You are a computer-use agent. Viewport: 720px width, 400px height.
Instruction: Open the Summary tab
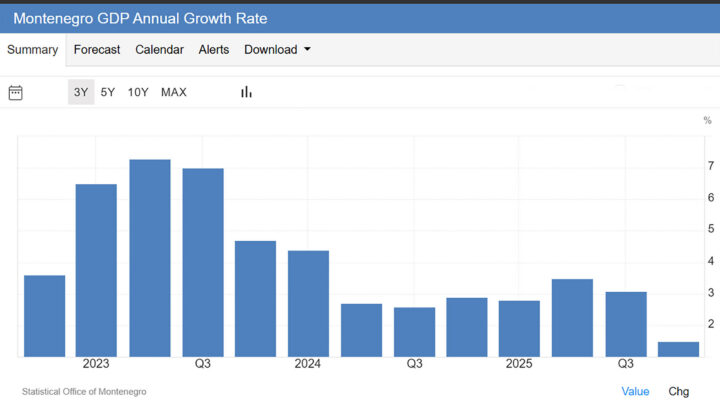pos(32,49)
